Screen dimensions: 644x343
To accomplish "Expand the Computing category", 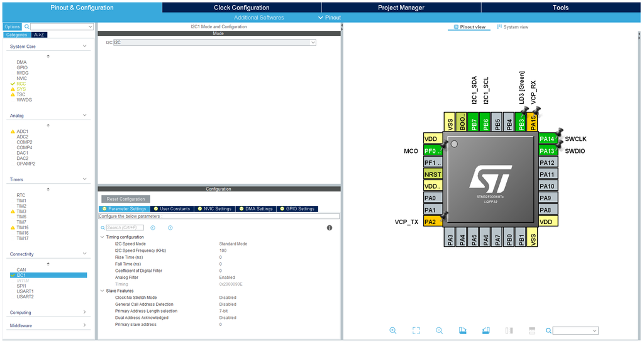I will [85, 312].
